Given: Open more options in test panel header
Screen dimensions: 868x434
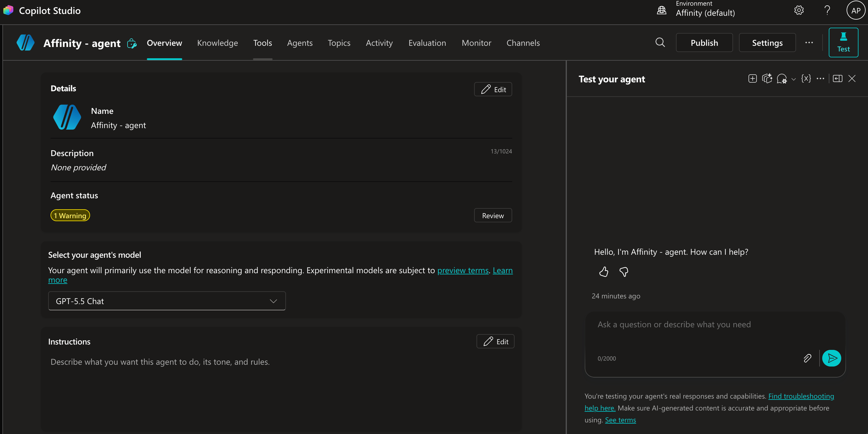Looking at the screenshot, I should [x=820, y=79].
